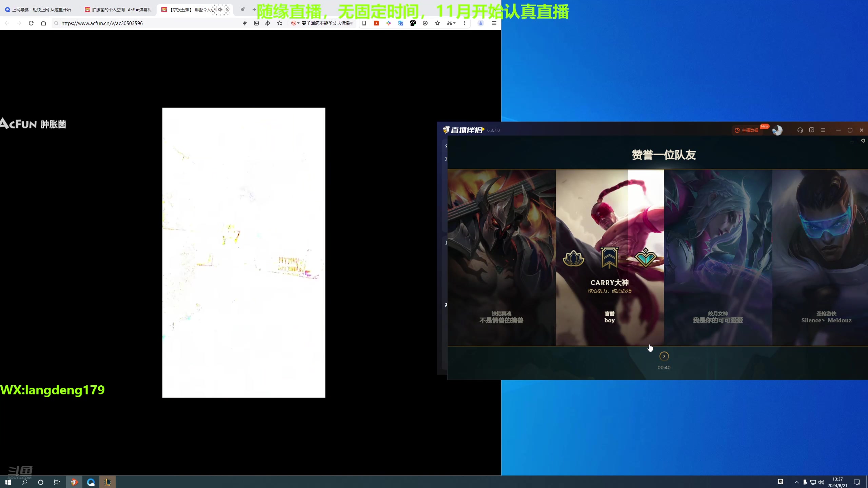
Task: Open customer service headset icon
Action: [800, 130]
